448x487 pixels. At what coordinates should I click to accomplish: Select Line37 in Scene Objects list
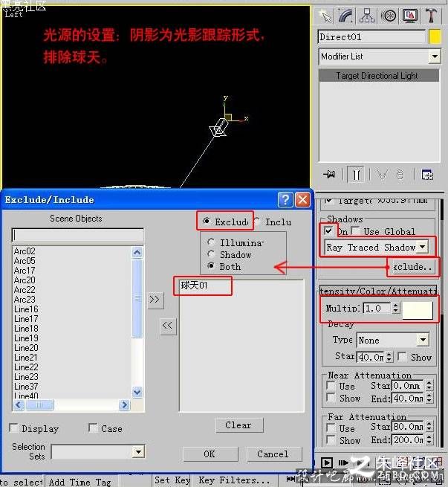click(x=26, y=387)
